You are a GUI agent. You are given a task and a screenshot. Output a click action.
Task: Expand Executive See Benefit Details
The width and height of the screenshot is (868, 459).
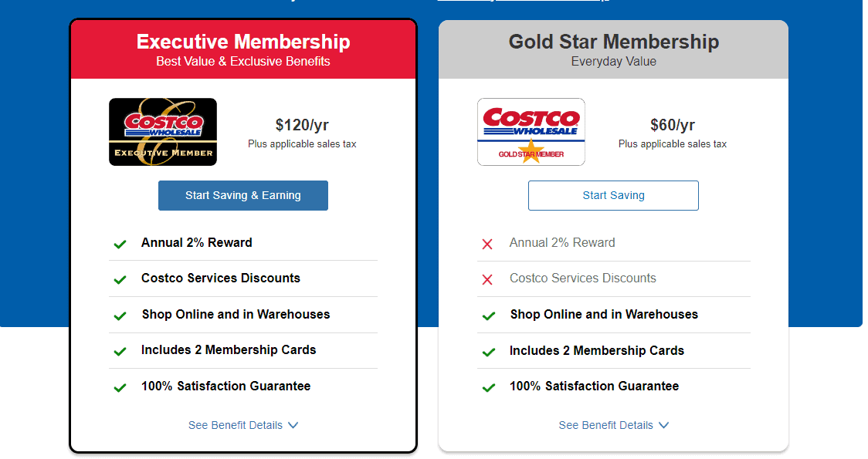pyautogui.click(x=243, y=425)
